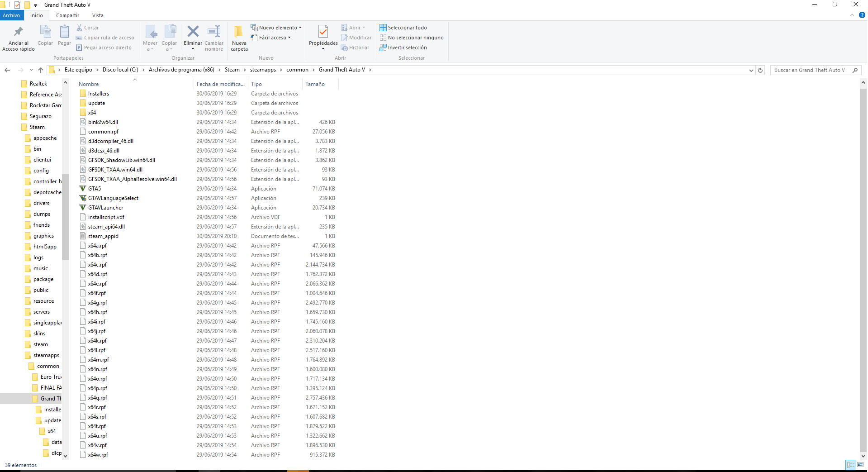Open the Copiar a menu
This screenshot has height=472, width=868.
coord(170,38)
